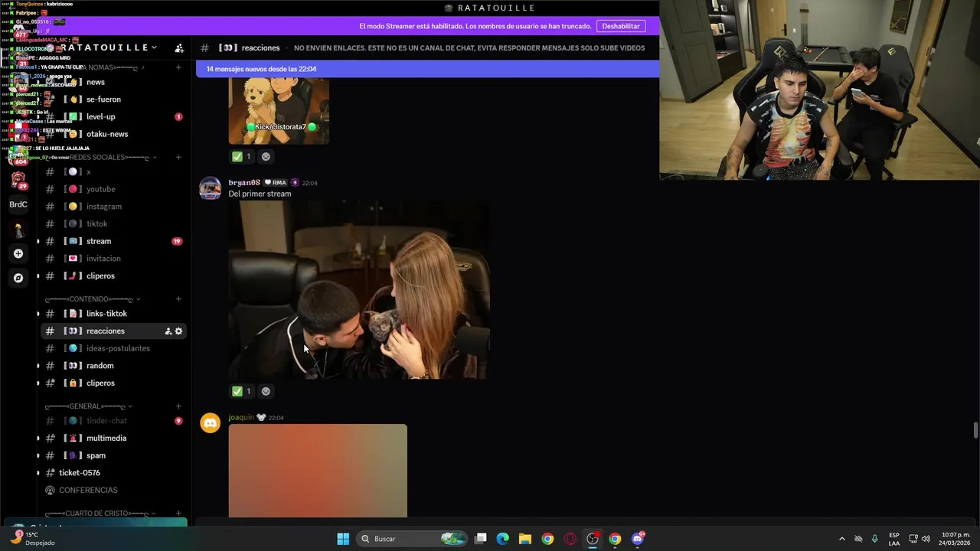Viewport: 980px width, 551px height.
Task: Switch to OBS Studio in taskbar
Action: (x=593, y=539)
